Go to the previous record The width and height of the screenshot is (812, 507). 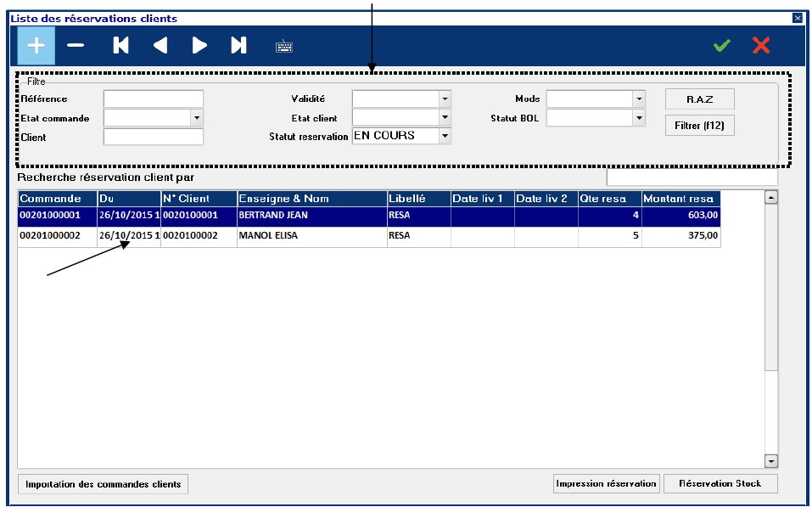(160, 46)
